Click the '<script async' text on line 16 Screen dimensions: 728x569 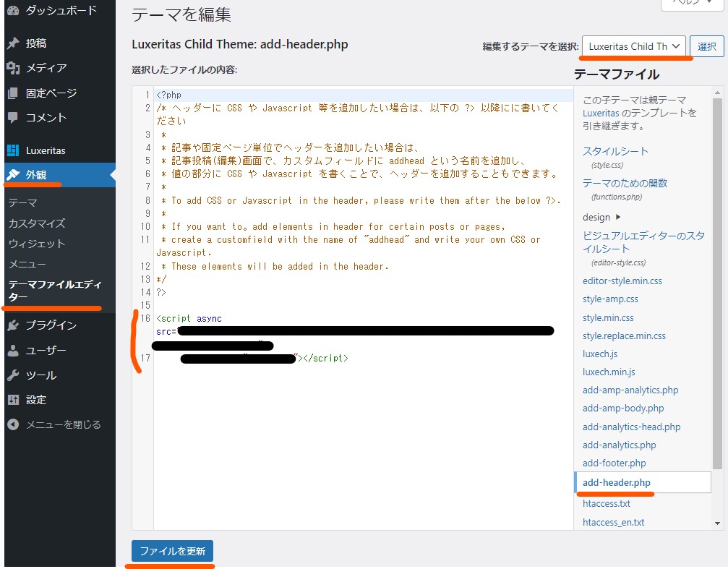click(189, 319)
